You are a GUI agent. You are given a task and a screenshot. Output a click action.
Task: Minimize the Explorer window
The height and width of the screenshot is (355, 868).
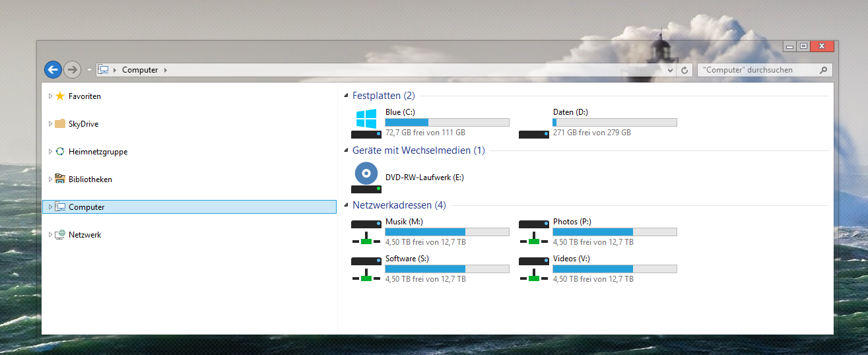coord(790,46)
